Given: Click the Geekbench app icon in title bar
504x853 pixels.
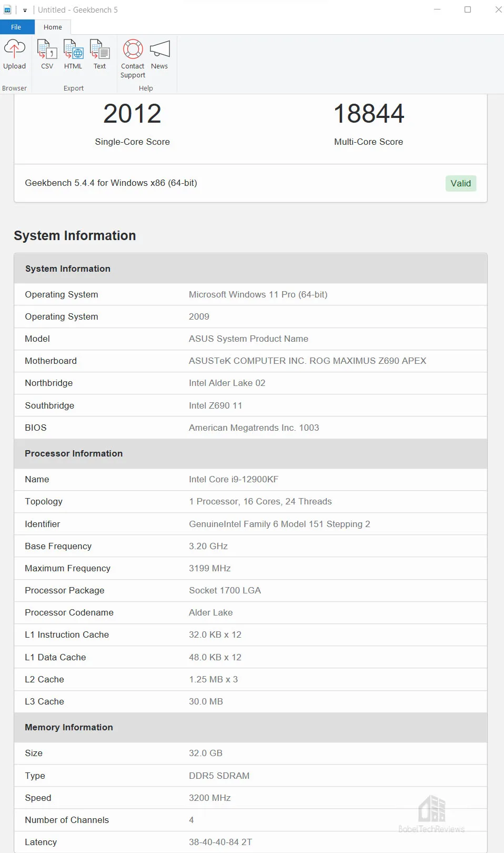Looking at the screenshot, I should (x=7, y=10).
